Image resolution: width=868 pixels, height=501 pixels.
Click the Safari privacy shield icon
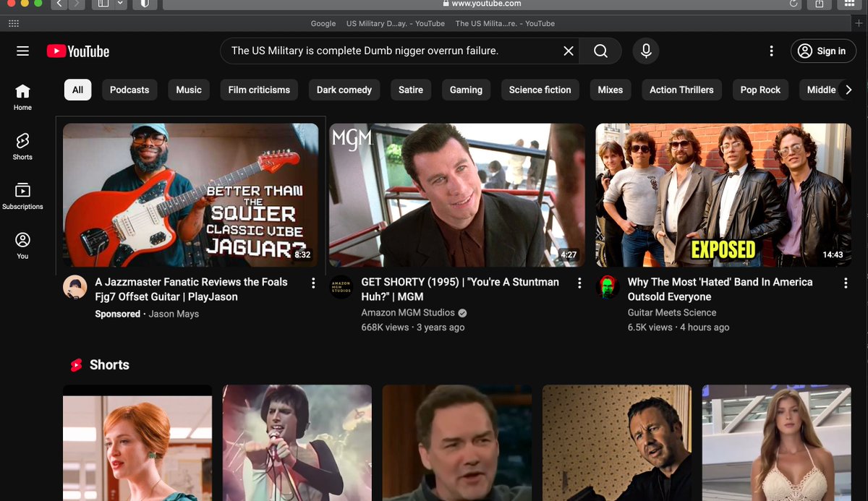point(144,4)
